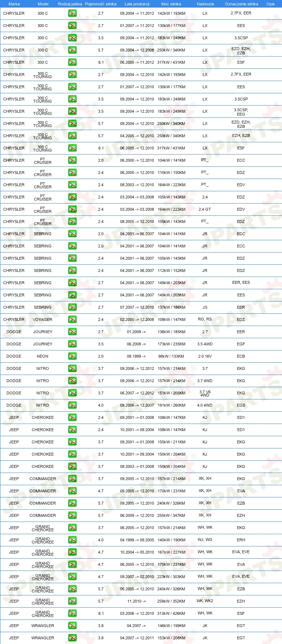Viewport: 282px width, 644px height.
Task: Click the petrol icon in Dodge Journey 2.7 row
Action: tap(72, 332)
